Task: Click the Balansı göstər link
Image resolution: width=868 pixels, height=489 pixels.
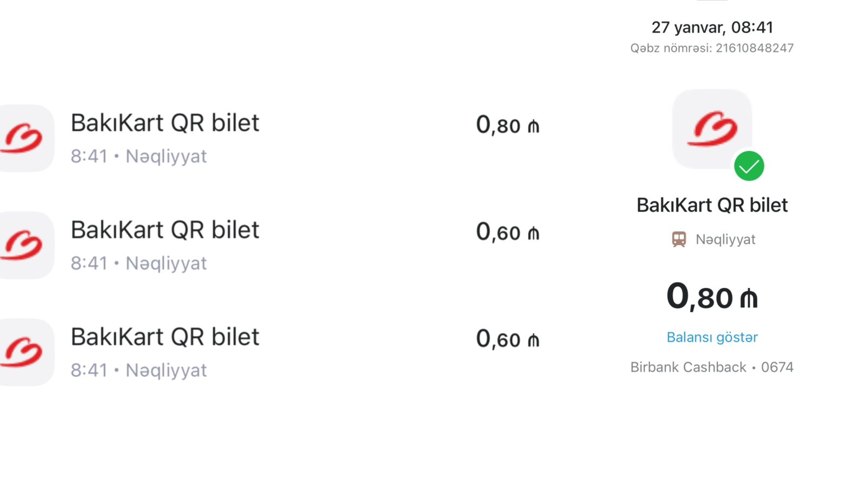Action: tap(712, 337)
